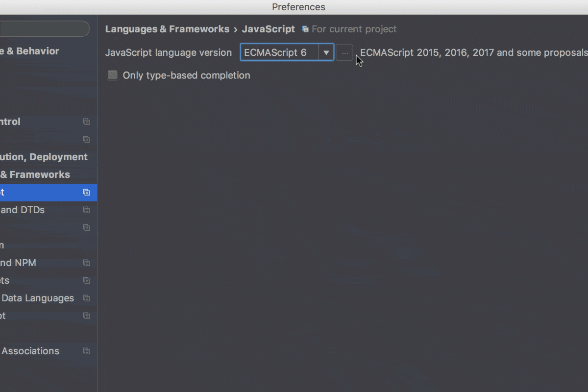588x392 pixels.
Task: Open the Build, Execution, Deployment category
Action: click(x=44, y=157)
